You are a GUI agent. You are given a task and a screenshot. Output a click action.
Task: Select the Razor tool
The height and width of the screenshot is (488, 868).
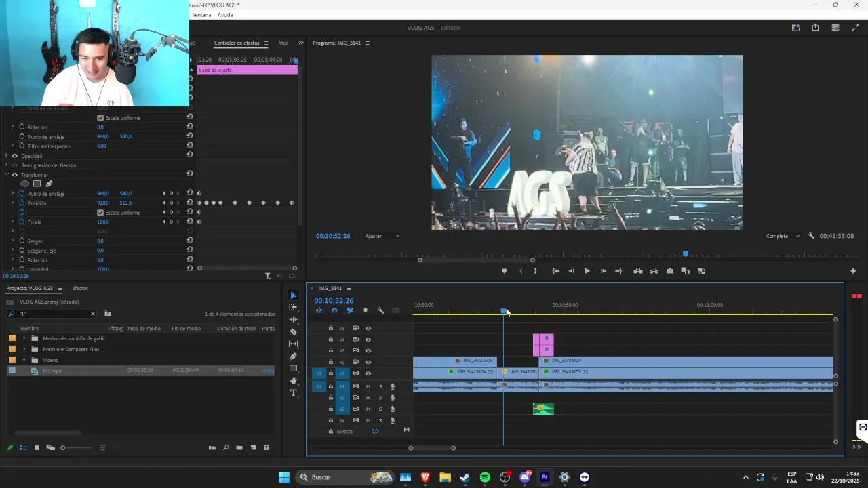[293, 331]
